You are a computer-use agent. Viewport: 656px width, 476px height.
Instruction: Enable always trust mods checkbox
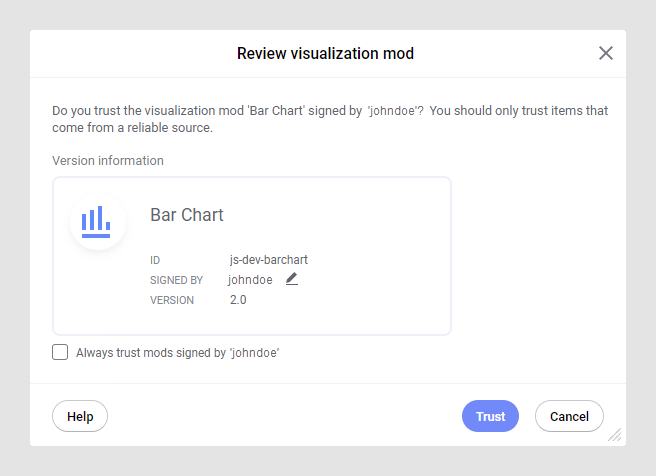click(x=60, y=352)
